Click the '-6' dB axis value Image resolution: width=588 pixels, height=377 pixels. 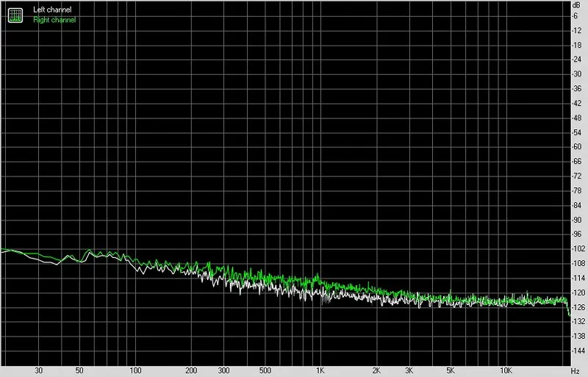pos(575,16)
